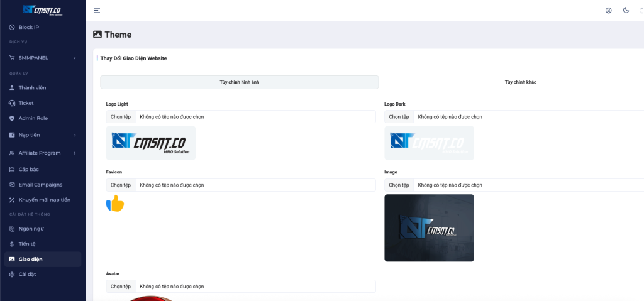Click the Admin Role shield icon

pos(12,118)
